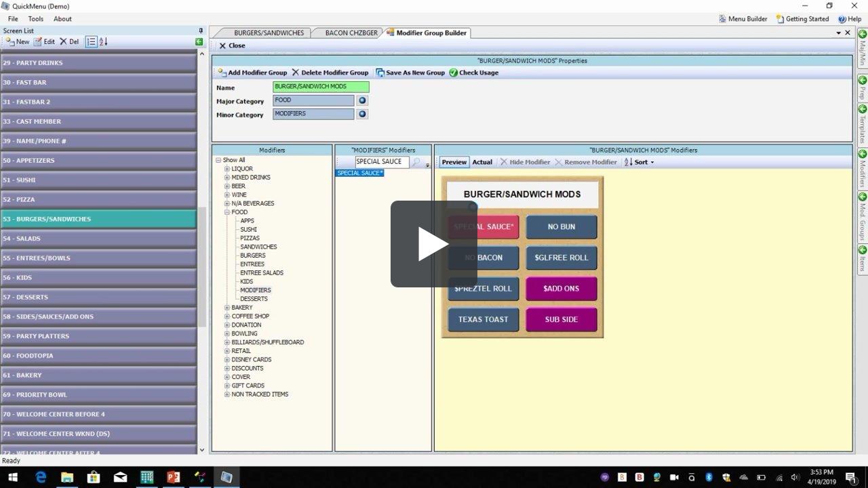Collapse the FOOD category node
868x488 pixels.
click(226, 211)
